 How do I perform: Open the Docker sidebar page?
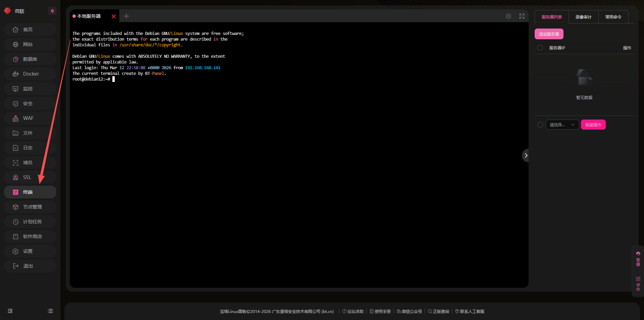30,74
